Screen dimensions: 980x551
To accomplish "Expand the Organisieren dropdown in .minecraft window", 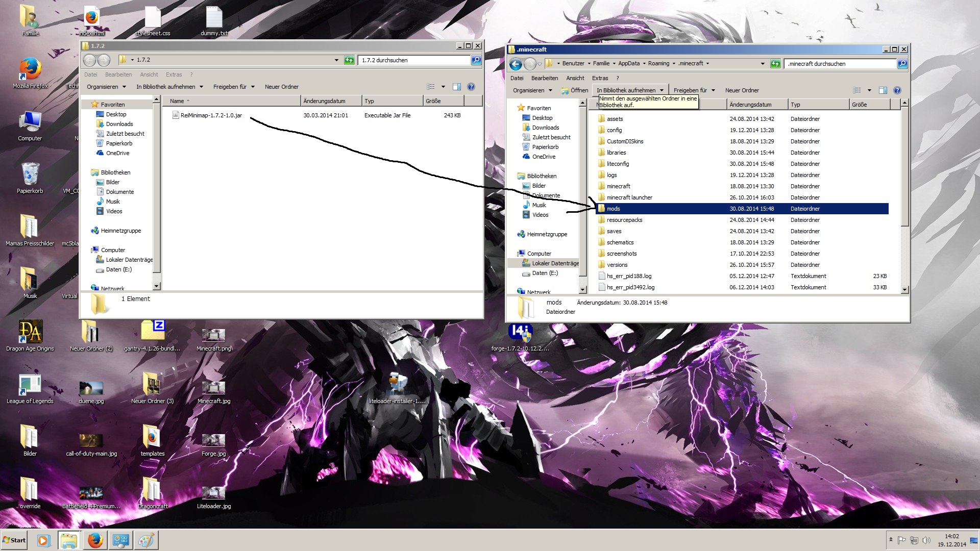I will pos(532,90).
